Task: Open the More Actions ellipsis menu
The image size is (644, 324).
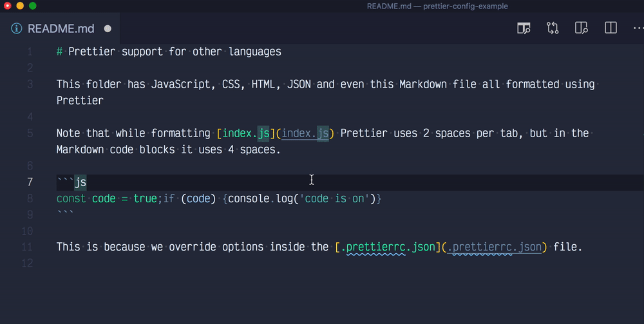Action: pyautogui.click(x=638, y=28)
